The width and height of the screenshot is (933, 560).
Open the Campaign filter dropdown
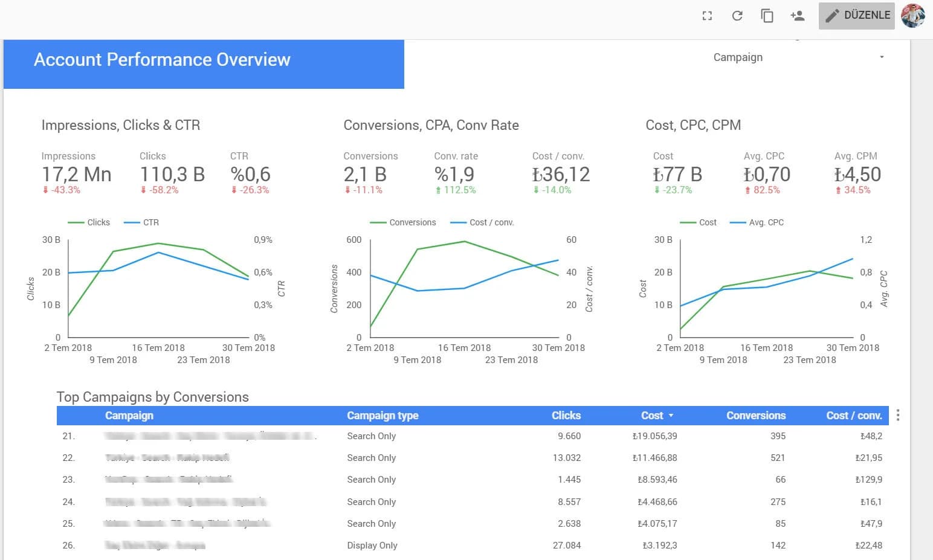tap(798, 57)
